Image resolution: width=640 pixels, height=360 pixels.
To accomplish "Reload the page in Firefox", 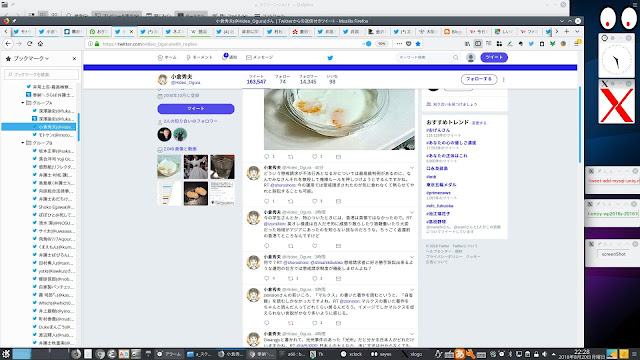I will click(30, 44).
